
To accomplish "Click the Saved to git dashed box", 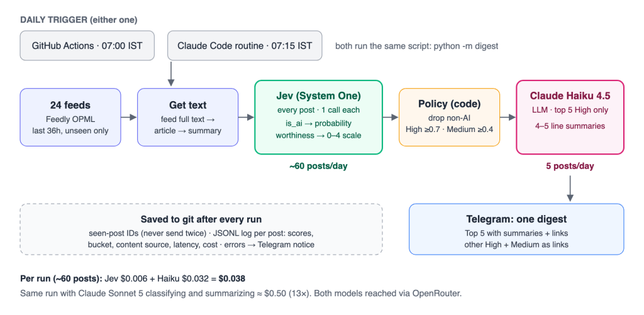I will tap(201, 229).
